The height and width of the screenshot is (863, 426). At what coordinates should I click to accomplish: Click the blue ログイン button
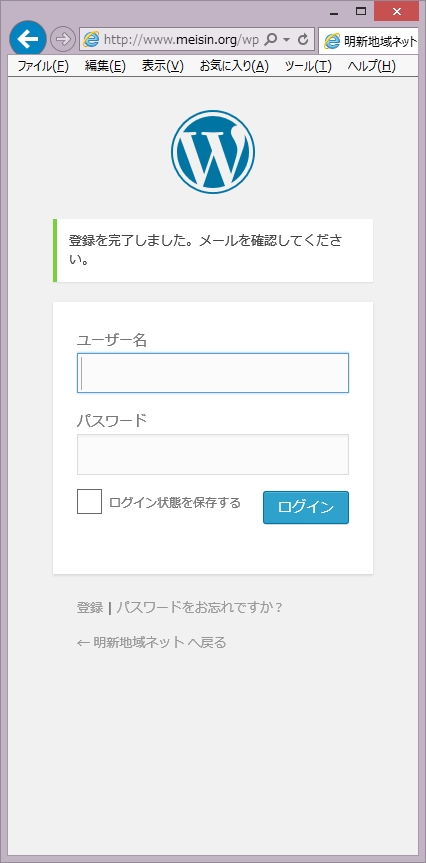(x=306, y=507)
